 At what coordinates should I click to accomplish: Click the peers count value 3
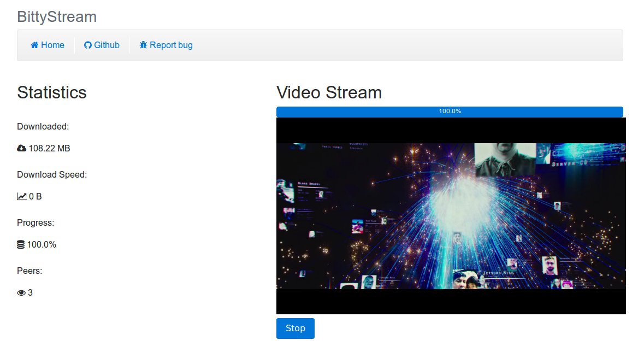[x=30, y=293]
